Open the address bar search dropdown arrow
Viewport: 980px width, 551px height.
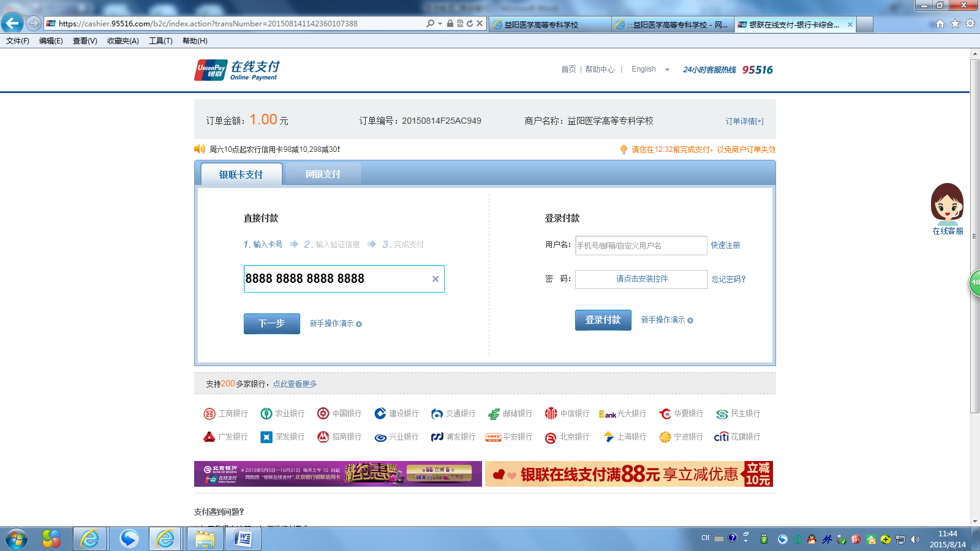[440, 24]
